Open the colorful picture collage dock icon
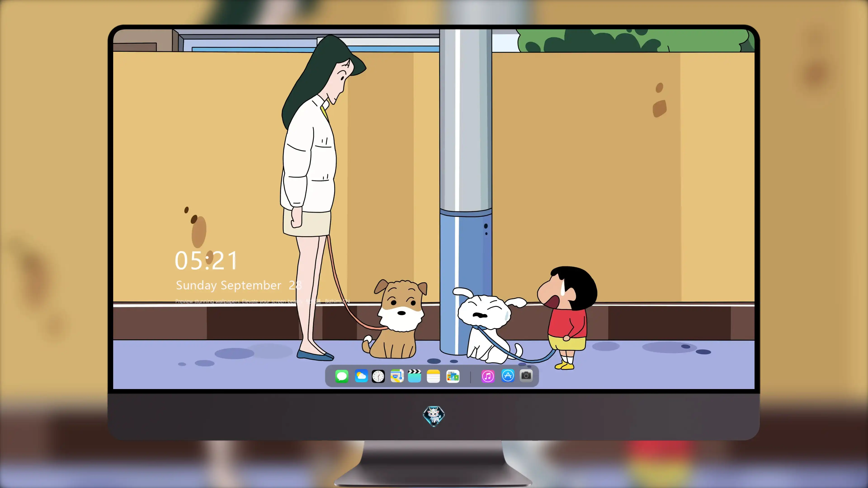868x488 pixels. coord(453,376)
